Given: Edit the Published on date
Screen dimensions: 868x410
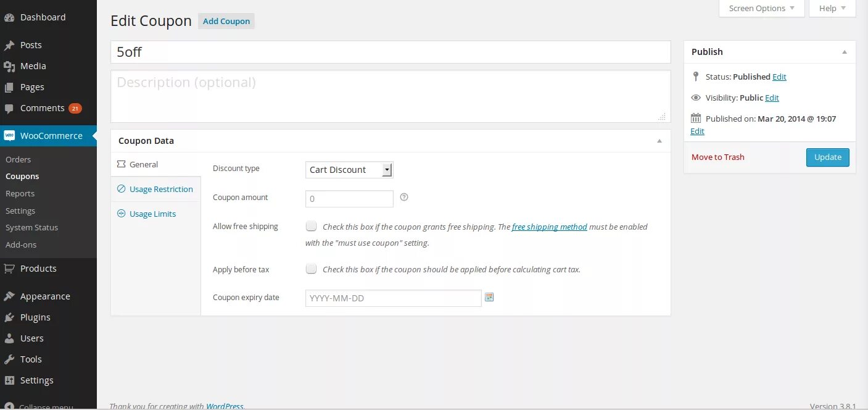Looking at the screenshot, I should 697,131.
